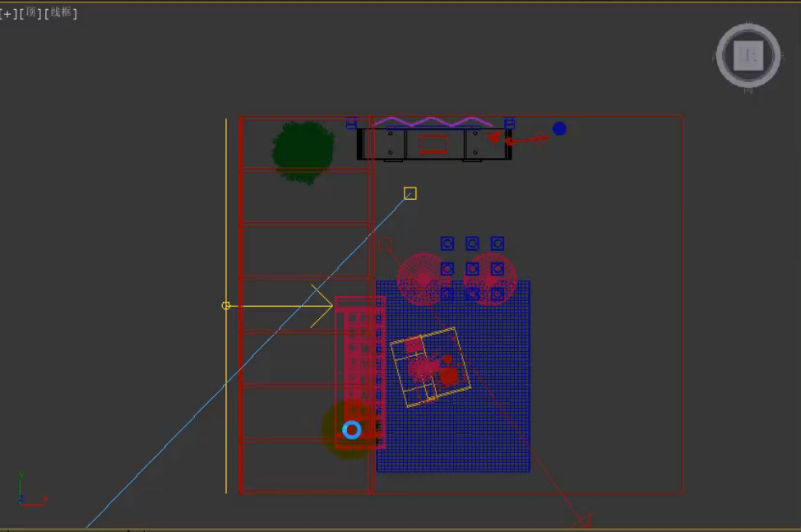Select top-left blue square downlight

447,243
